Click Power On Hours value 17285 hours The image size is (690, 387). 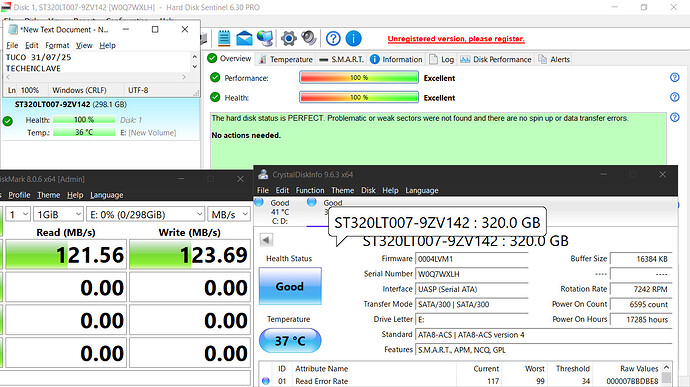point(641,320)
